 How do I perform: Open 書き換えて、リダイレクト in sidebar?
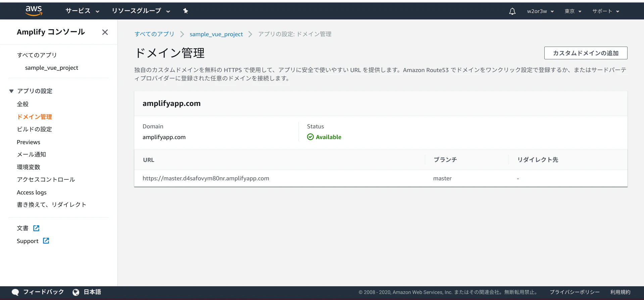point(52,205)
